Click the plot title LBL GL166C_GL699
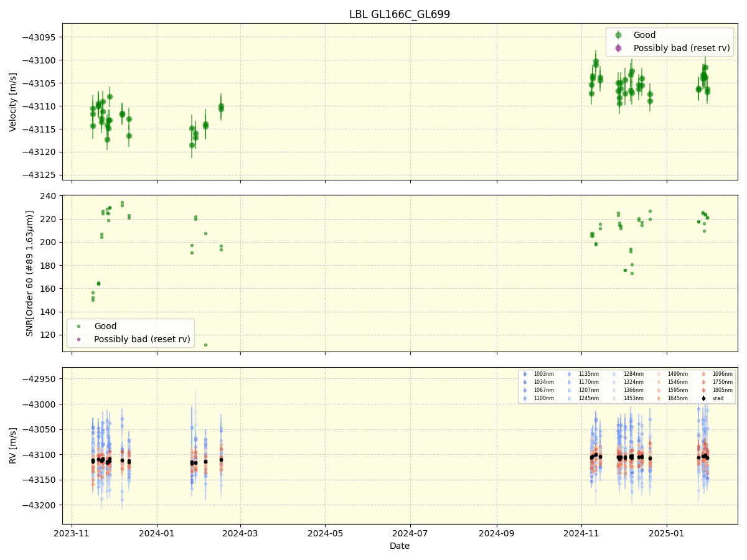The height and width of the screenshot is (560, 747). pos(400,14)
